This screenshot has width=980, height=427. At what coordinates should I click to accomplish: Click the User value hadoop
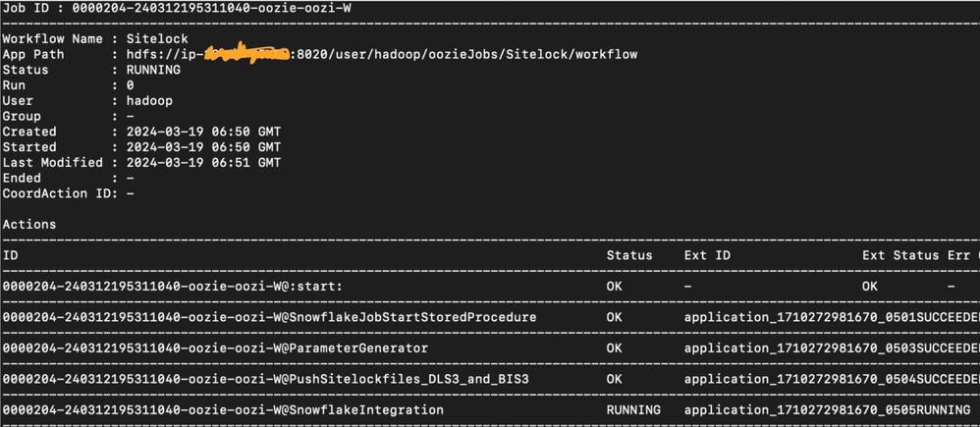coord(149,101)
